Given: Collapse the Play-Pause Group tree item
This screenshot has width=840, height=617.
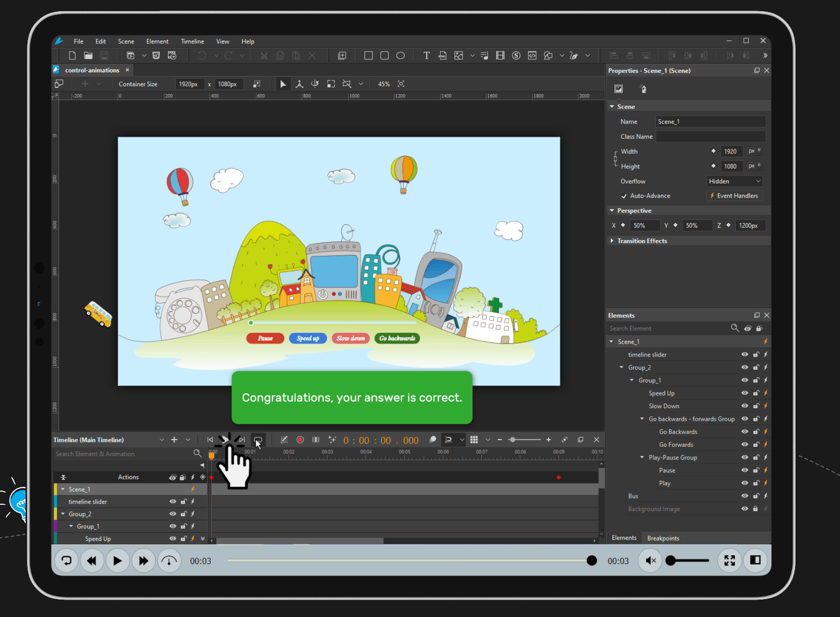Looking at the screenshot, I should point(642,457).
